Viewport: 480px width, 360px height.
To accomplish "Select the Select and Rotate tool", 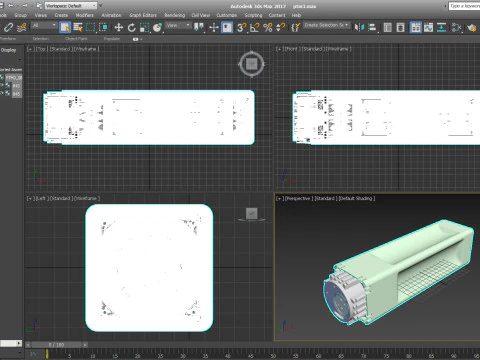I will pyautogui.click(x=132, y=27).
